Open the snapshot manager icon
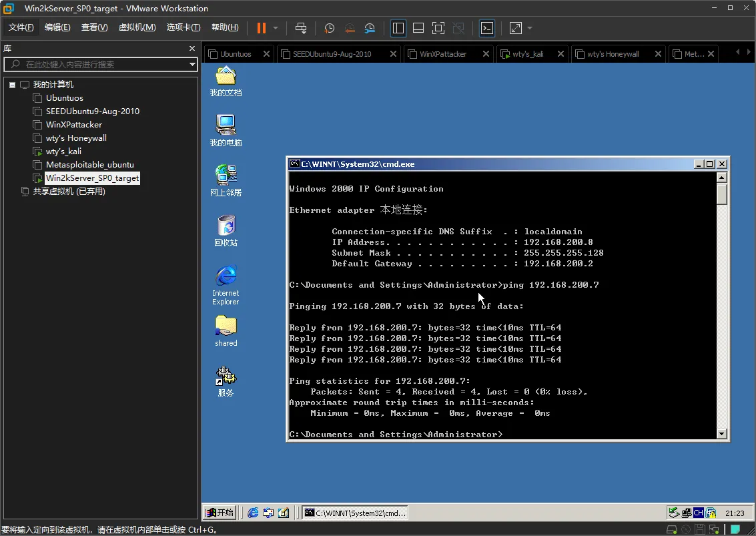Screen dimensions: 756x536 click(x=370, y=28)
